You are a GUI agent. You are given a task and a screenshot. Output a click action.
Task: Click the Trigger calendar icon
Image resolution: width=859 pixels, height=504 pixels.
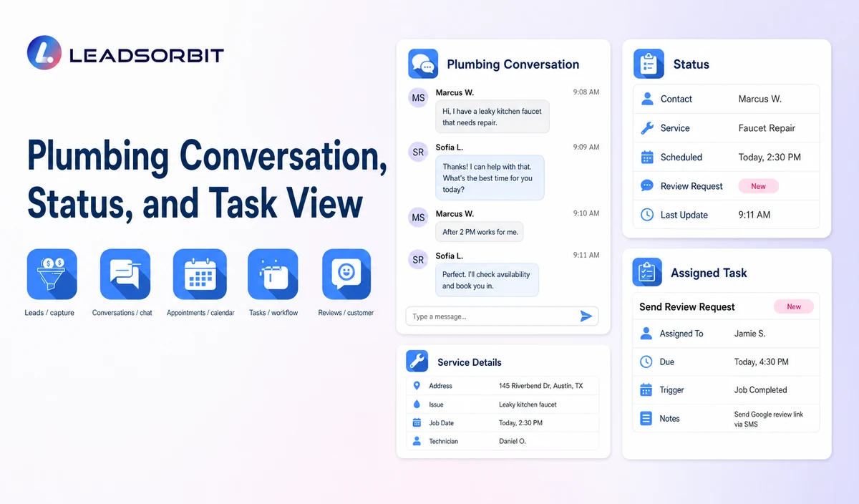pos(646,390)
